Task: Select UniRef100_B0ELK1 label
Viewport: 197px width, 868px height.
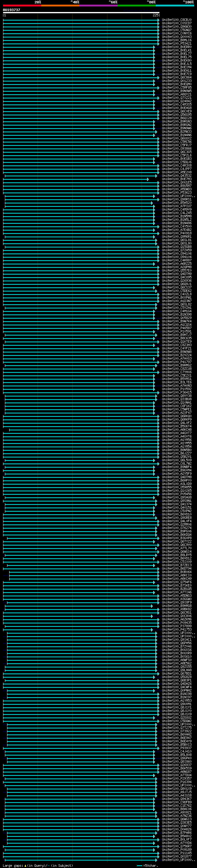Action: click(x=177, y=50)
